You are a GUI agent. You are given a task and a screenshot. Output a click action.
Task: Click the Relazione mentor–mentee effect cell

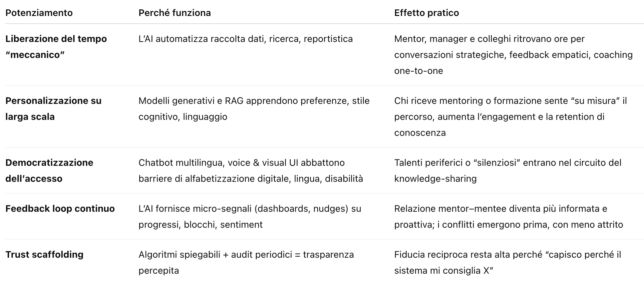[508, 216]
